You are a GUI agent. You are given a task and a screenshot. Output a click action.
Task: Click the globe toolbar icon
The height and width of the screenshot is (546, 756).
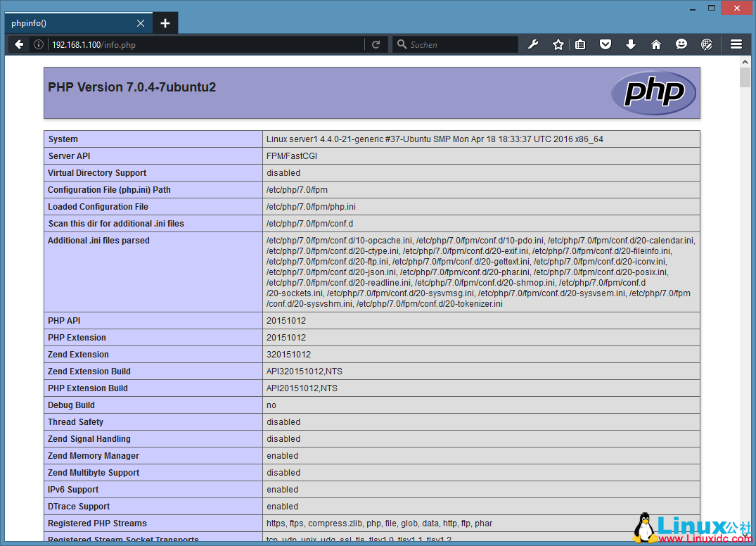[707, 44]
